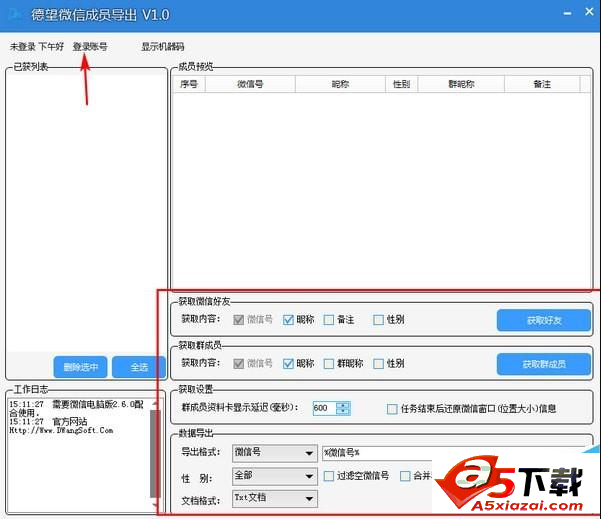The width and height of the screenshot is (601, 519).
Task: Toggle 微信号 checkbox under 获取群成员
Action: pyautogui.click(x=238, y=363)
